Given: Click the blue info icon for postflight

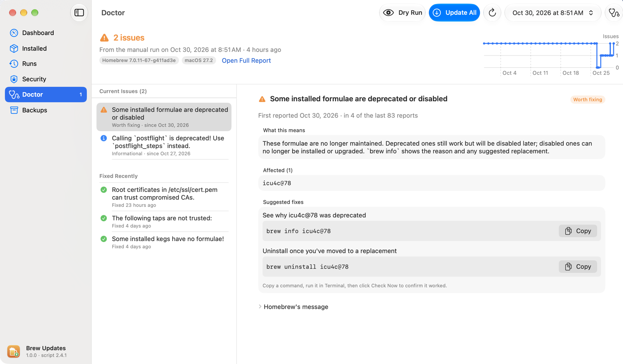Looking at the screenshot, I should [104, 138].
